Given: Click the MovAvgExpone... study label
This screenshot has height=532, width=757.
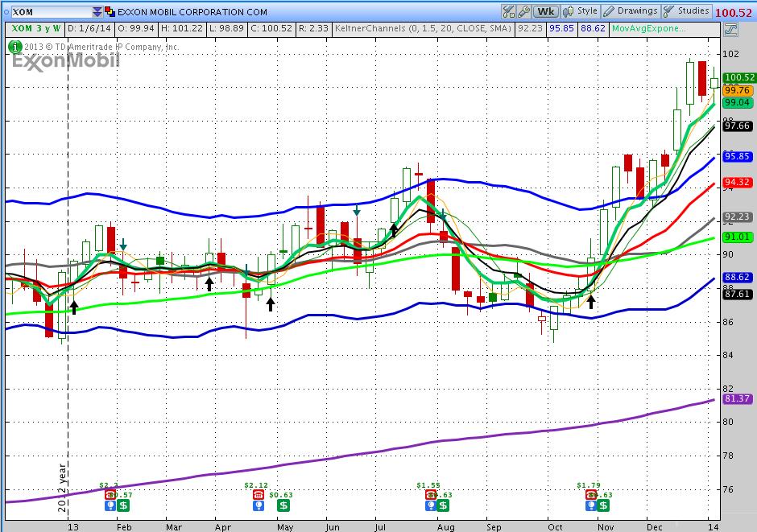Looking at the screenshot, I should click(648, 28).
